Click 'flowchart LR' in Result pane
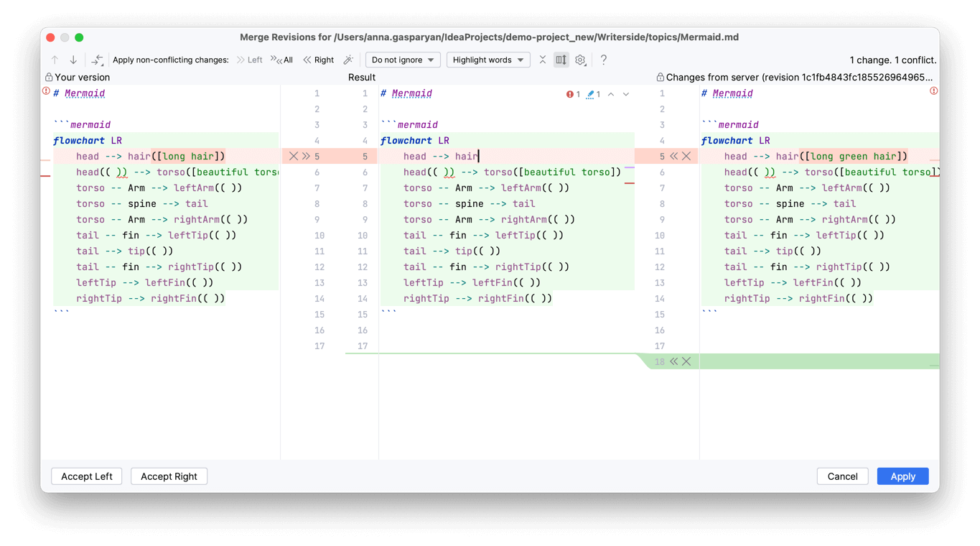 tap(415, 140)
